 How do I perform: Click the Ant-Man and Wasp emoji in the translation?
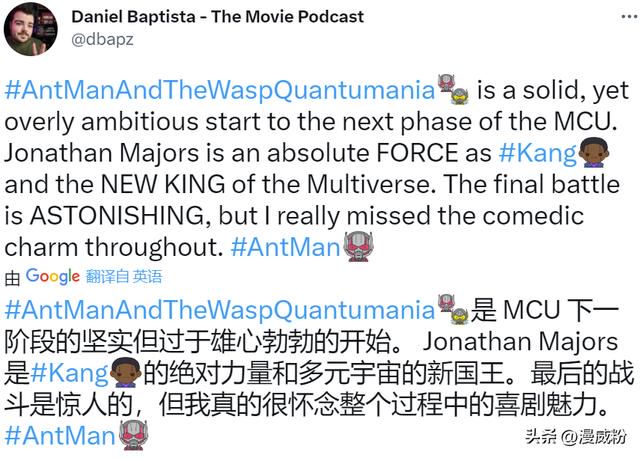click(x=453, y=309)
